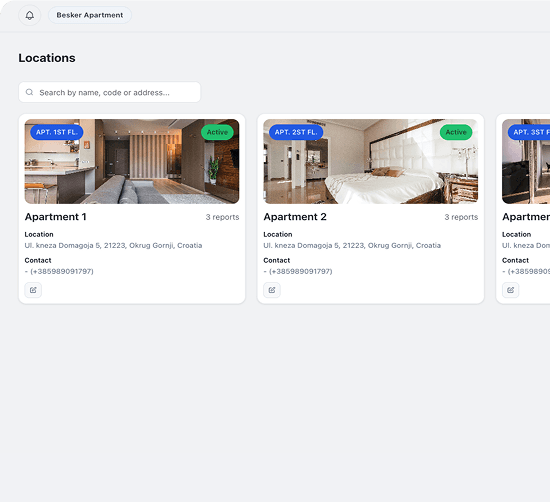Image resolution: width=550 pixels, height=502 pixels.
Task: Open the Apartment 1 photo thumbnail
Action: coord(132,161)
